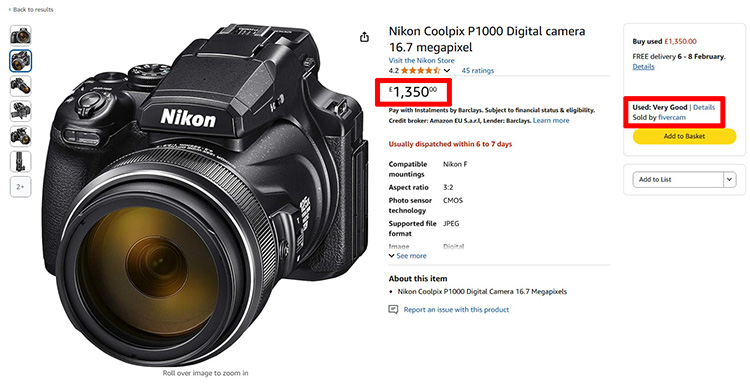This screenshot has width=750, height=385.
Task: Click the report issue speech bubble icon
Action: pos(393,309)
